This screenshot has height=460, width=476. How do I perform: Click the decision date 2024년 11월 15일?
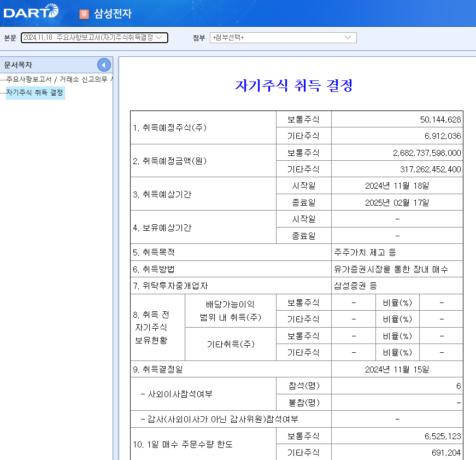click(397, 369)
